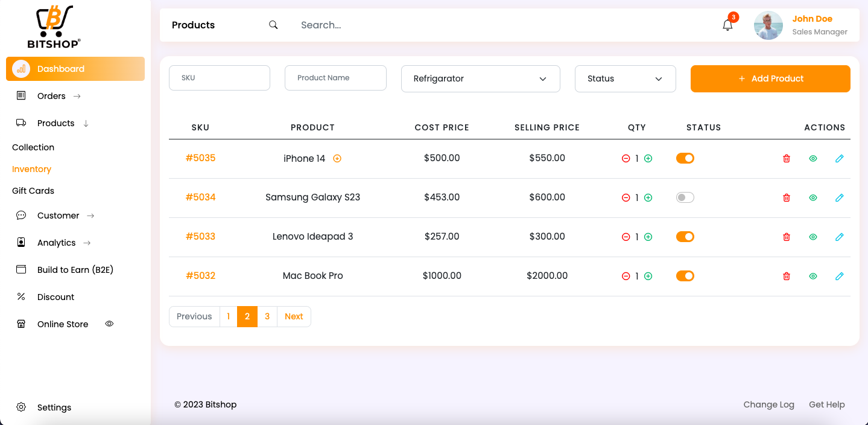868x425 pixels.
Task: Open the notifications bell
Action: [x=727, y=25]
